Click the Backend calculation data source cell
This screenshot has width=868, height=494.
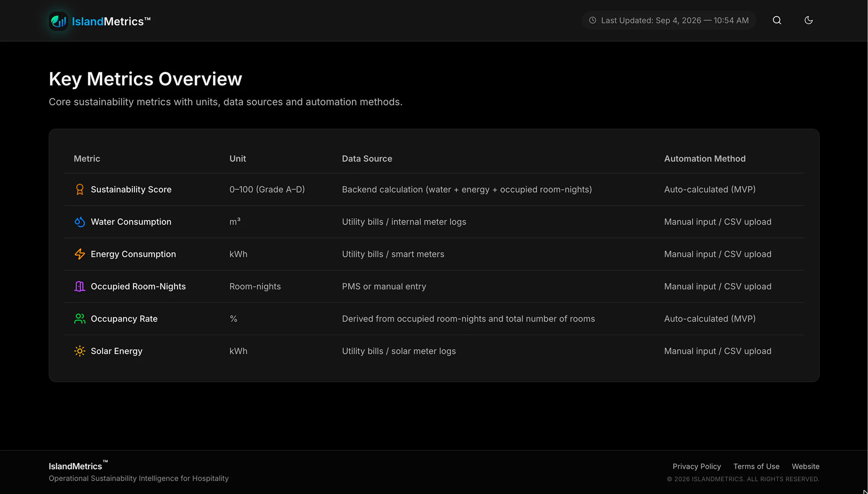[x=467, y=189]
